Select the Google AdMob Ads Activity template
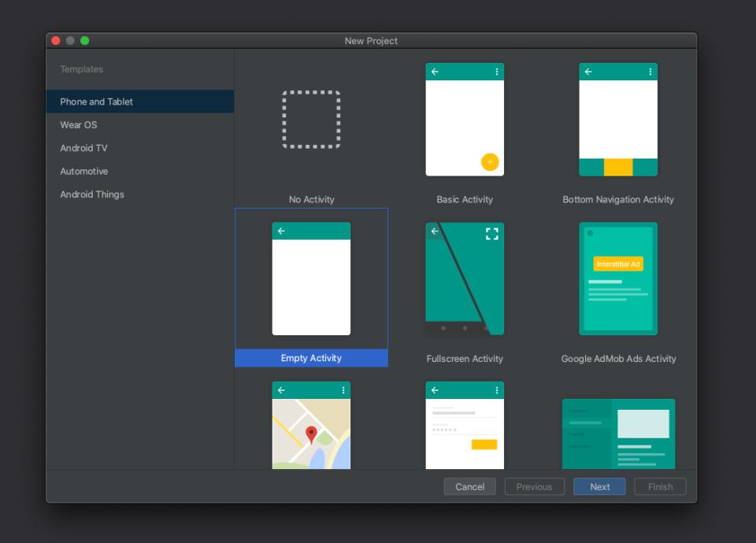Screen dimensions: 756x543 tap(618, 279)
